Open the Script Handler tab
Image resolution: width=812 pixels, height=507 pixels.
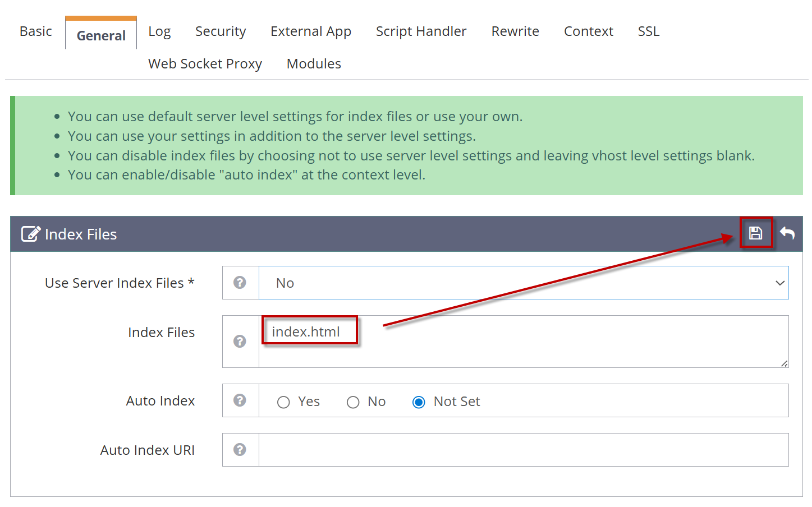click(421, 31)
